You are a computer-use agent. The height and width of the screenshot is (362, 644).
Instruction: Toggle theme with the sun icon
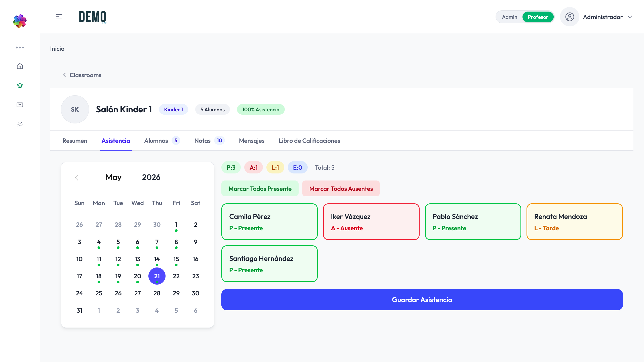pos(20,124)
